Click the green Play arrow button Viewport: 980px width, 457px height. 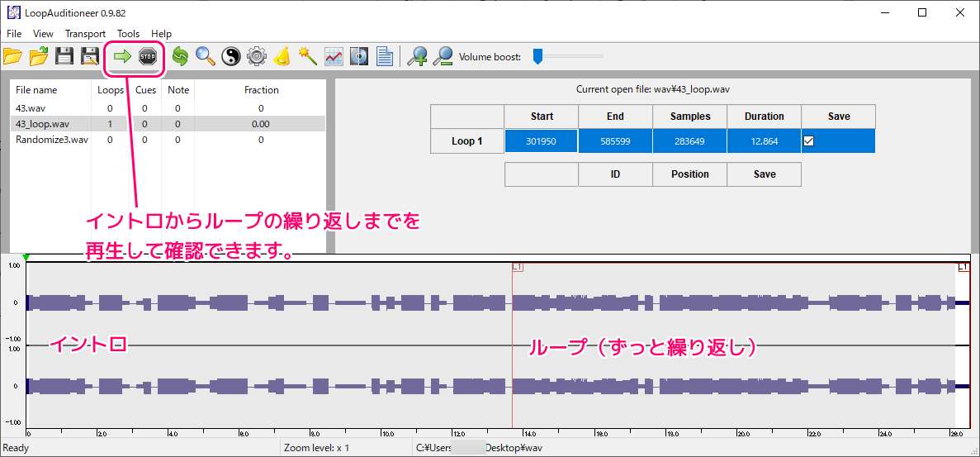click(x=122, y=56)
